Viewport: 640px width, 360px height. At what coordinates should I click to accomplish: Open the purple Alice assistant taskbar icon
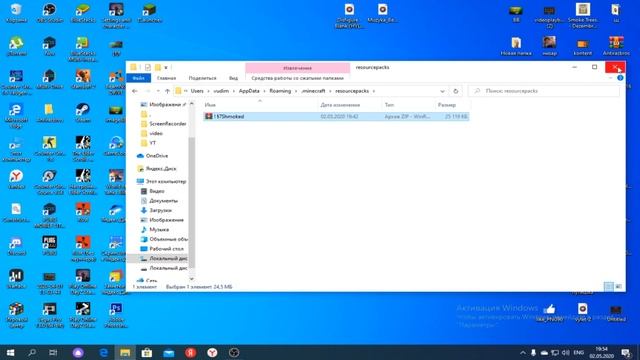78,352
